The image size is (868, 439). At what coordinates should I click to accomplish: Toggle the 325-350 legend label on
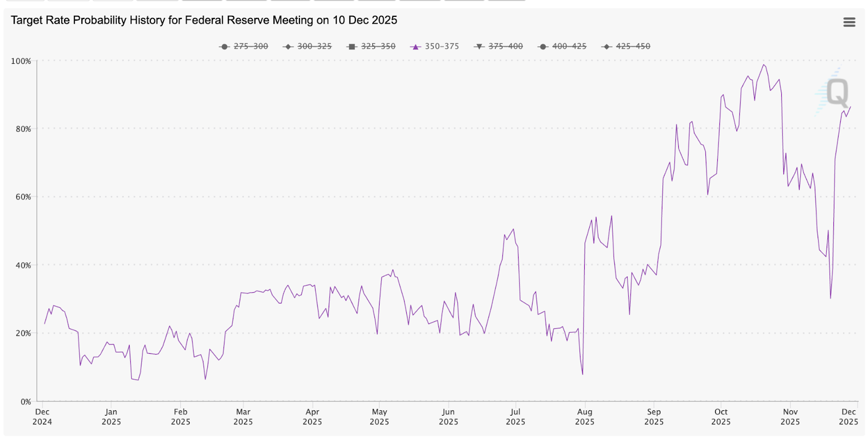point(378,47)
